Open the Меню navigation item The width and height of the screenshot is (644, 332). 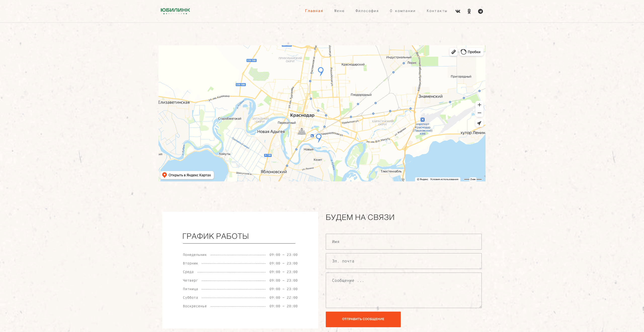tap(339, 11)
